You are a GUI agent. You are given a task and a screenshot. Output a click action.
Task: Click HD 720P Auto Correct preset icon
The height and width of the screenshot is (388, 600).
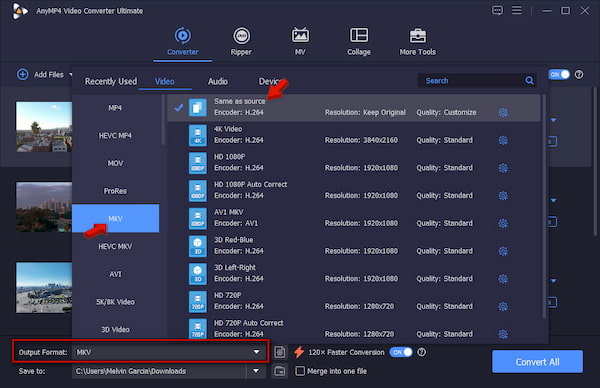197,329
